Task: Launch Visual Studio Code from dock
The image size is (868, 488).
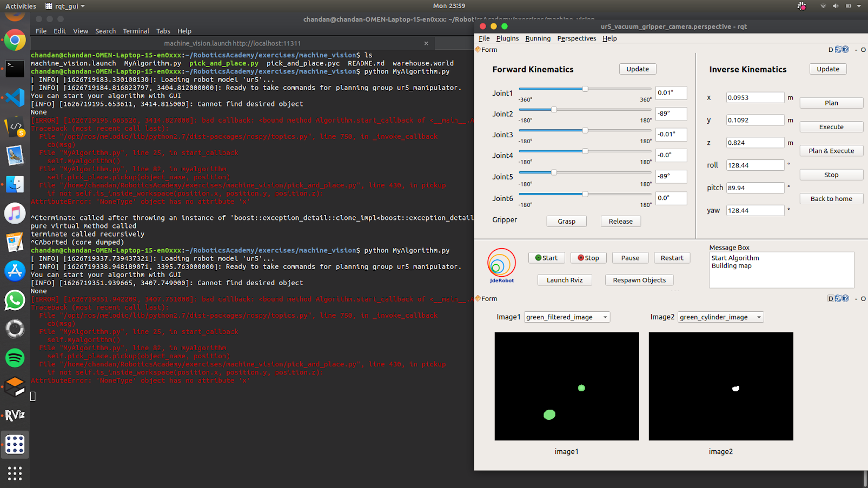Action: point(15,98)
